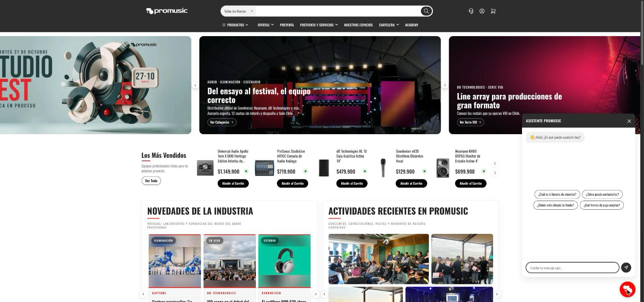644x302 pixels.
Task: Click Ver Todo in Los Más Vendidos
Action: coord(151,181)
